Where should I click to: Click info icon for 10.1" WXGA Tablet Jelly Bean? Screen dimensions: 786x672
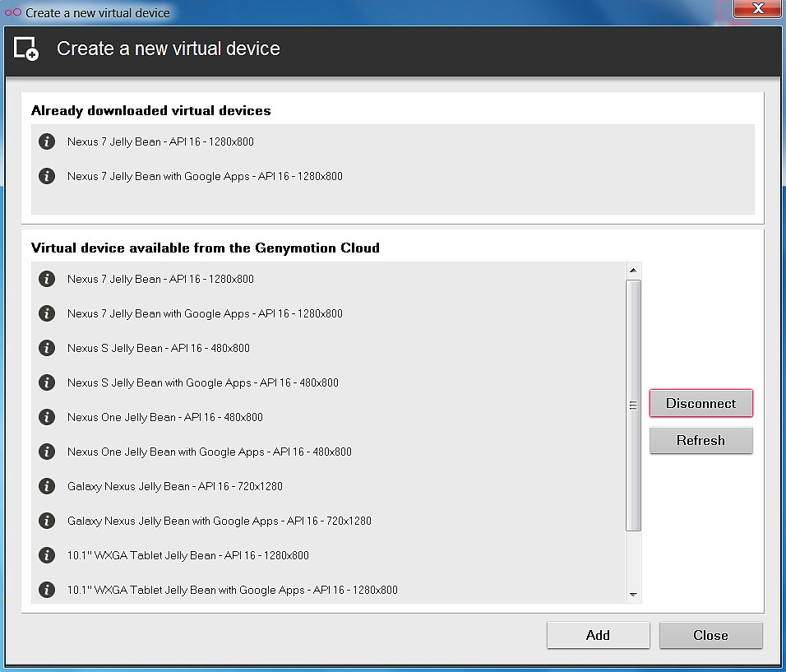pos(47,555)
